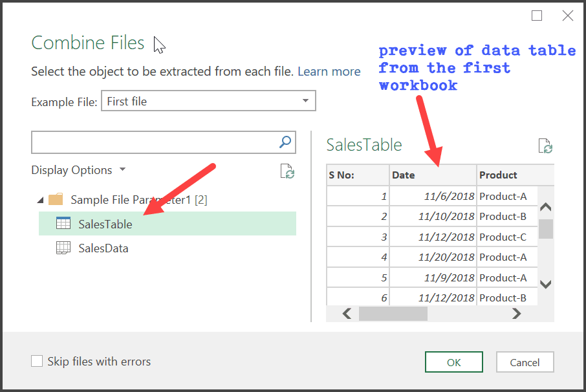Expand the Display Options menu
Viewport: 586px width, 392px height.
point(78,170)
